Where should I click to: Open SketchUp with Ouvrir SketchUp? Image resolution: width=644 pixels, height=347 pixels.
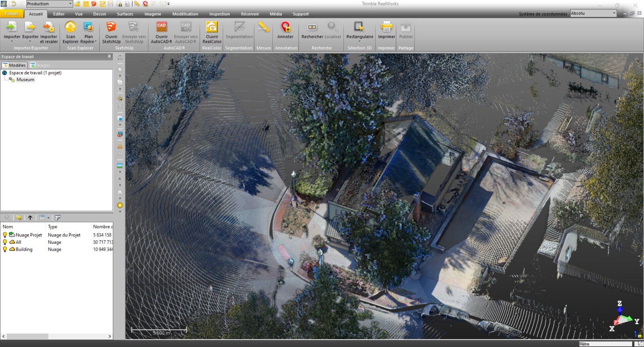pyautogui.click(x=111, y=27)
